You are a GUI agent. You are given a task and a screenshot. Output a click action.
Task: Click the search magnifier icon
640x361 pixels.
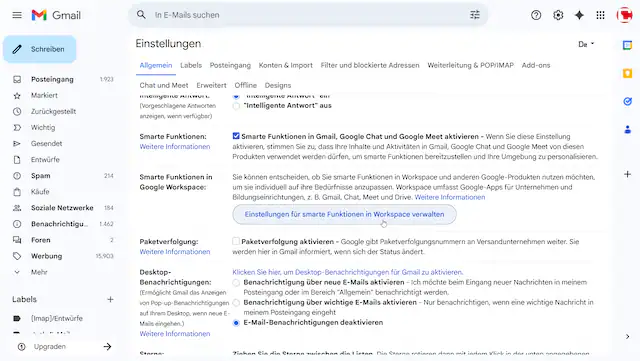tap(141, 15)
